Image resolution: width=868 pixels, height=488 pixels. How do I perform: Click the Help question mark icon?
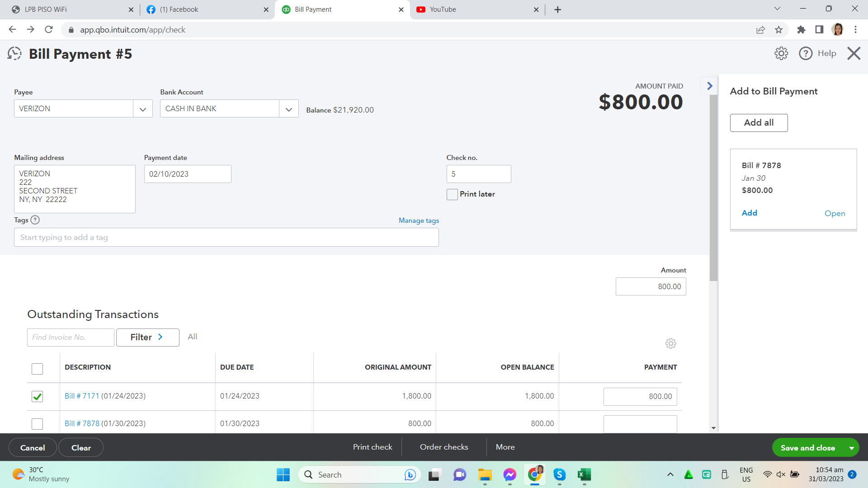point(805,53)
